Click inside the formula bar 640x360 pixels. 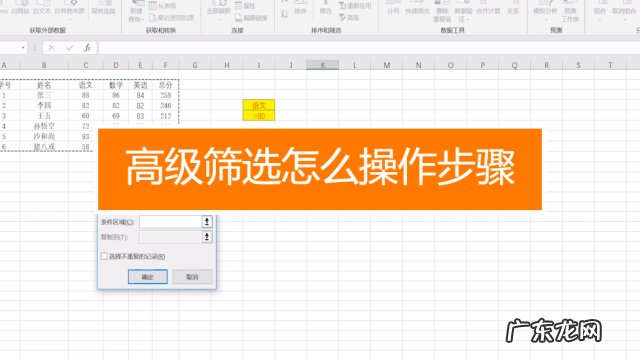click(369, 48)
